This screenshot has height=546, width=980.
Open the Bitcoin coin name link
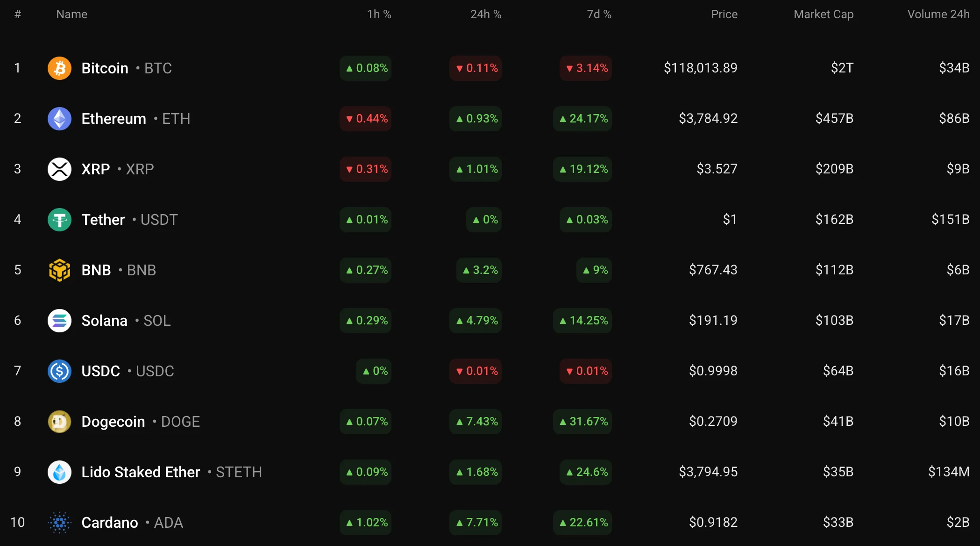[105, 68]
